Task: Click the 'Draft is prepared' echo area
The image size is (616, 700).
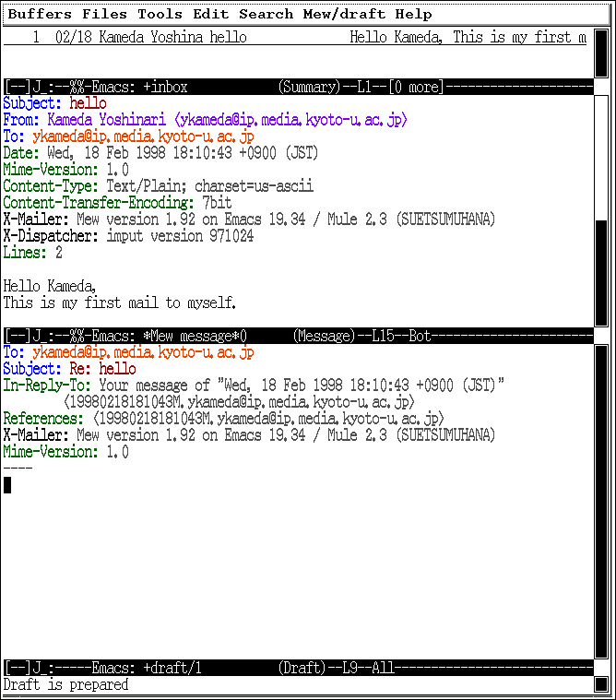Action: pyautogui.click(x=66, y=684)
